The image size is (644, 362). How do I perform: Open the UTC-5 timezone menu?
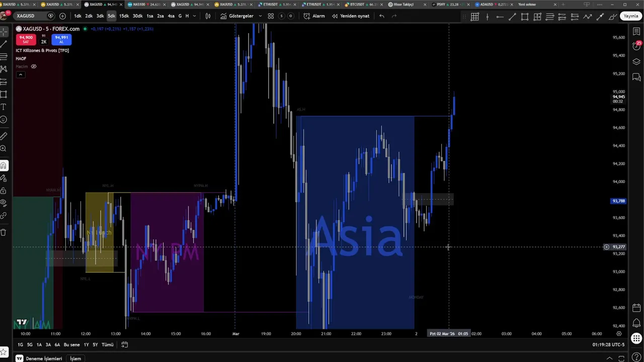click(x=608, y=345)
